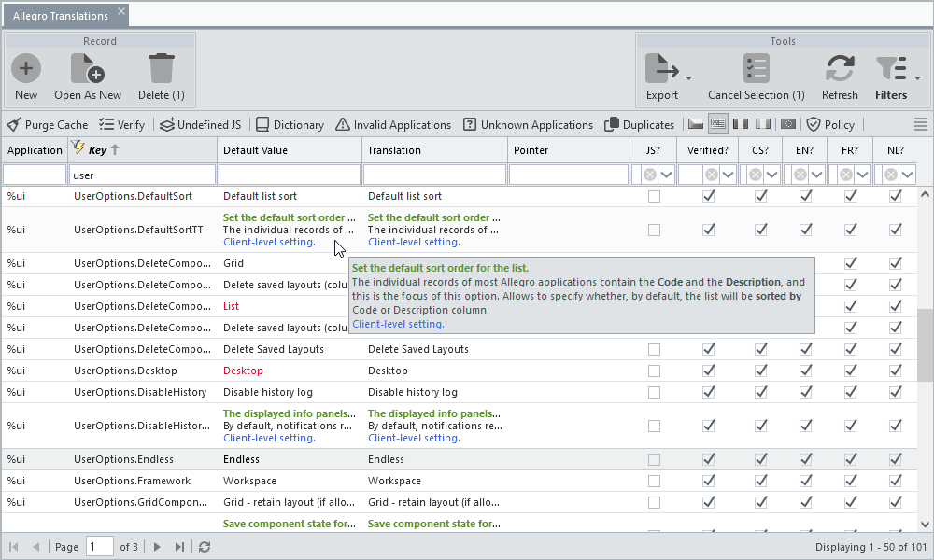The width and height of the screenshot is (934, 560).
Task: Open the Filters dropdown arrow
Action: click(x=917, y=78)
